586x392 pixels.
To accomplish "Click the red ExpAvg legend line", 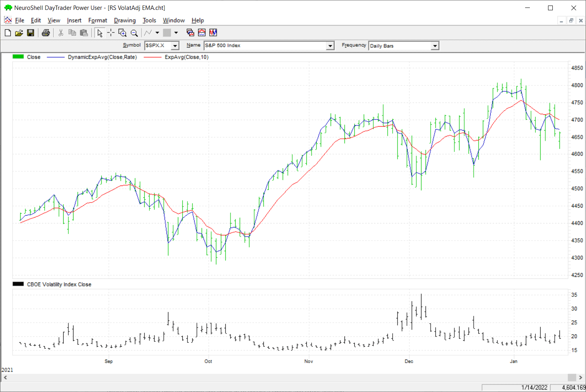I will pos(152,57).
